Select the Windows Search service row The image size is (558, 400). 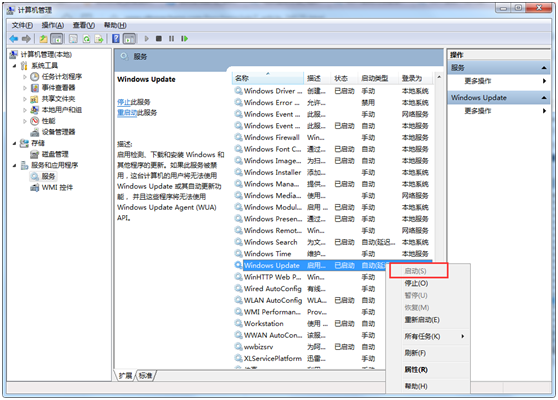pyautogui.click(x=333, y=242)
